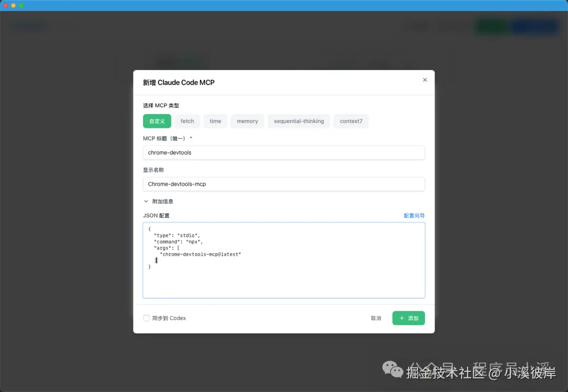The image size is (568, 392).
Task: Click the "command": "npx" line in JSON
Action: coord(178,242)
